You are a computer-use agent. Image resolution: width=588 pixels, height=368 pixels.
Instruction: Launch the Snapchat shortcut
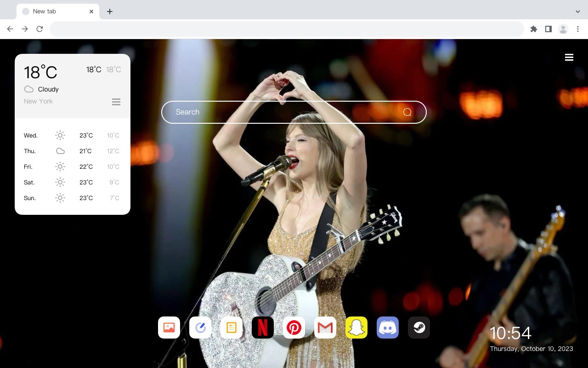pos(356,328)
